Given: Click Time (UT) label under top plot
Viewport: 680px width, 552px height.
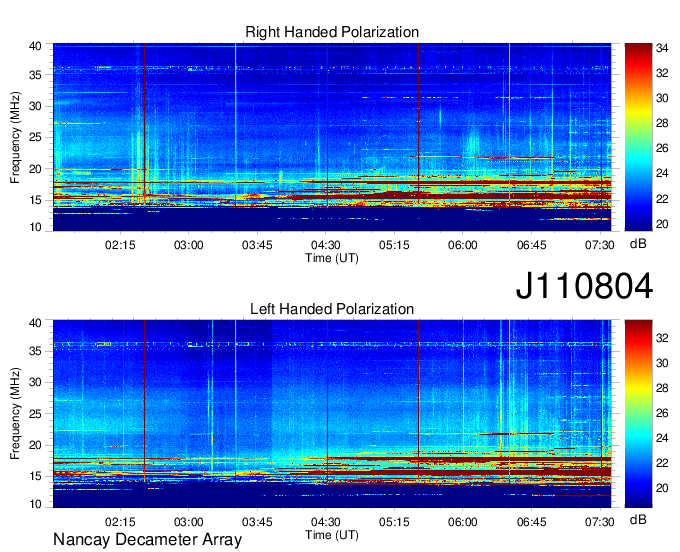Looking at the screenshot, I should [332, 258].
